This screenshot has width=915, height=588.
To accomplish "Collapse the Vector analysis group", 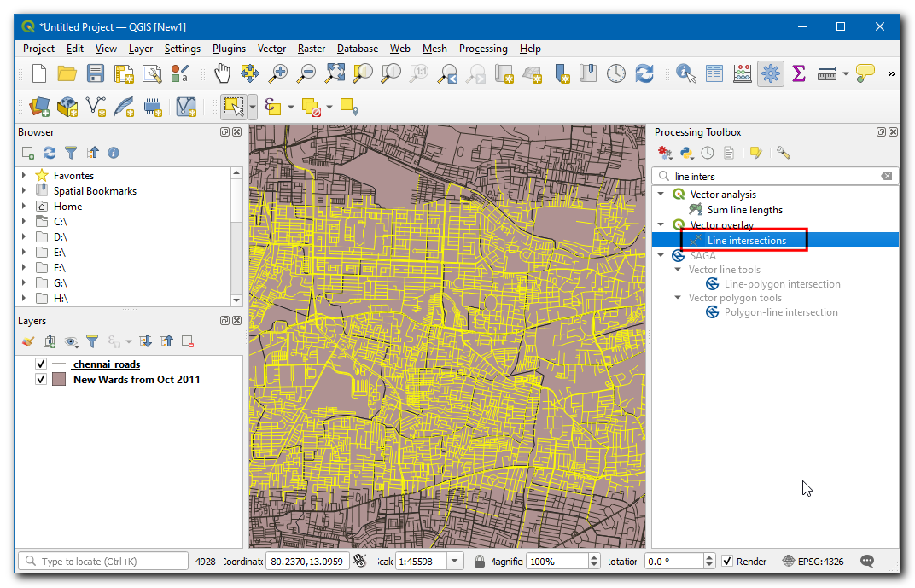I will coord(661,195).
